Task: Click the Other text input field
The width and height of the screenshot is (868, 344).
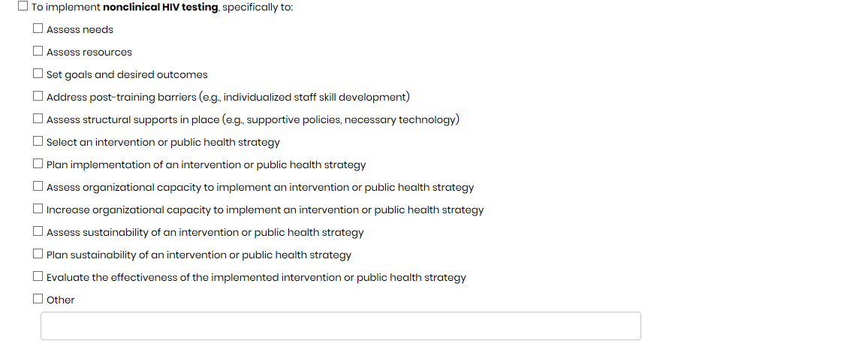Action: 340,326
